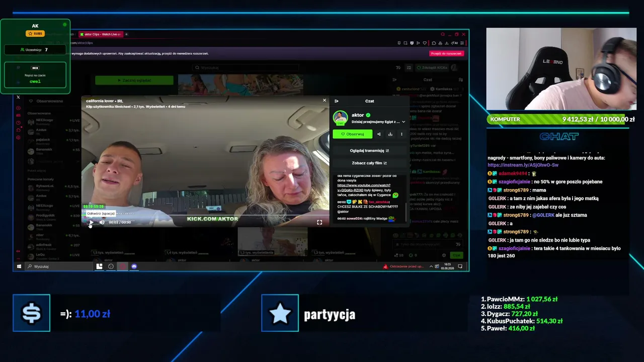Download the clip with the download icon

(390, 134)
